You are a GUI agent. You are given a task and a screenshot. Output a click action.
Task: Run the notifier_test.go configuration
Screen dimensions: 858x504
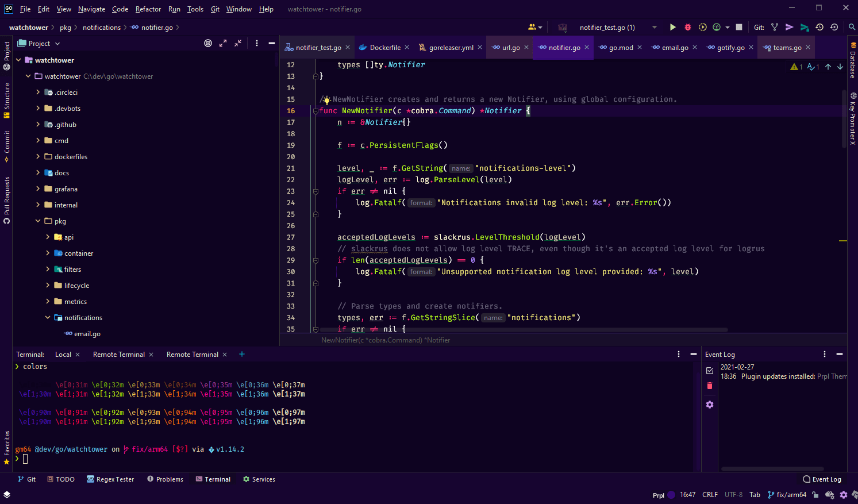click(x=672, y=27)
